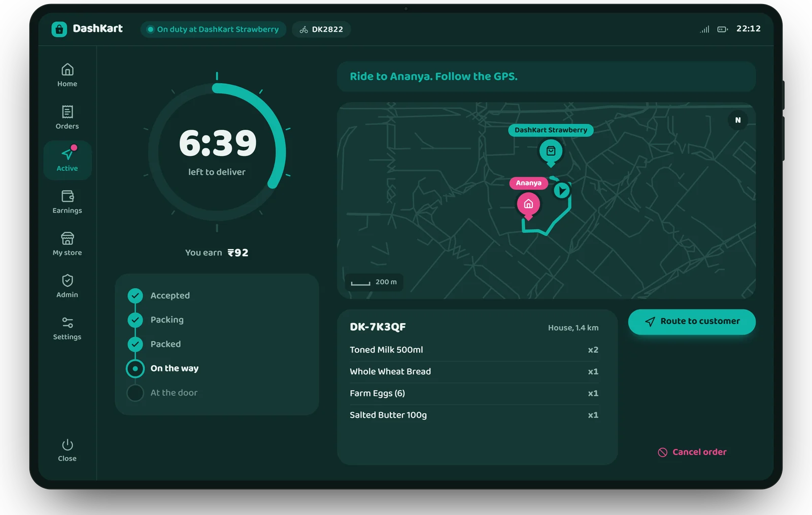Click the circular delivery countdown progress ring
The height and width of the screenshot is (515, 812).
[217, 152]
